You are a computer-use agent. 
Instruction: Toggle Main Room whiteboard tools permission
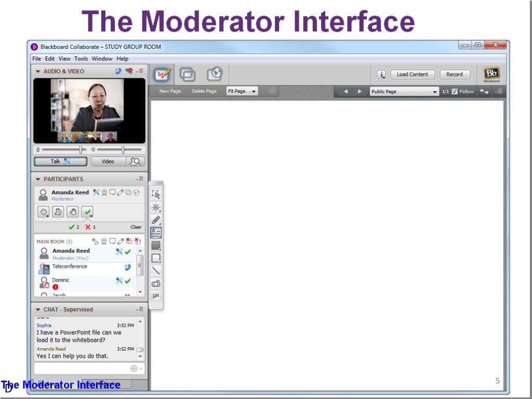tap(121, 241)
